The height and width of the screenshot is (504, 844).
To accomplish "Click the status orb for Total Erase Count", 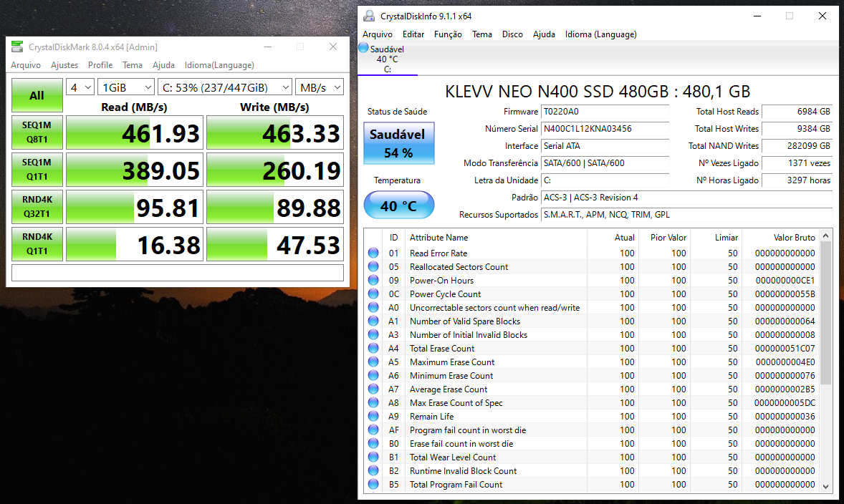I will (373, 348).
